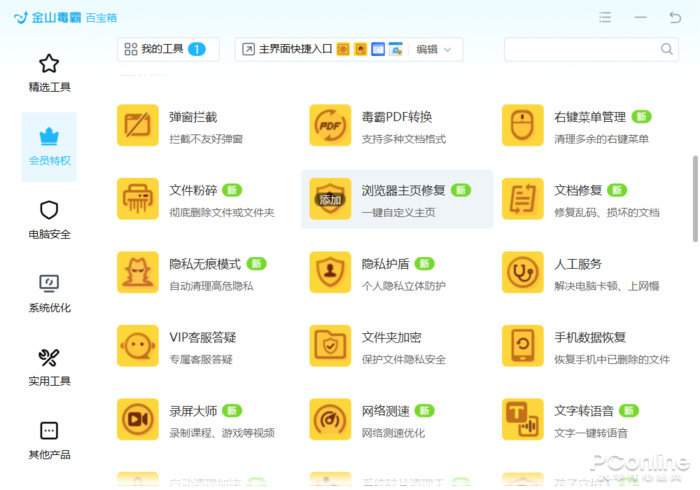Click 添加 on 浏览器主页修复 icon

click(x=330, y=199)
